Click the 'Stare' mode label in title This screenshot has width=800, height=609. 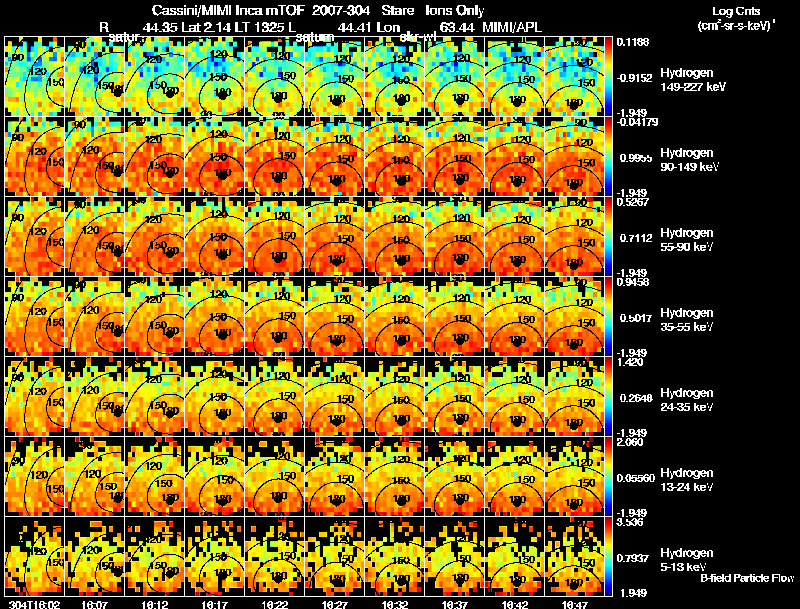[x=397, y=11]
